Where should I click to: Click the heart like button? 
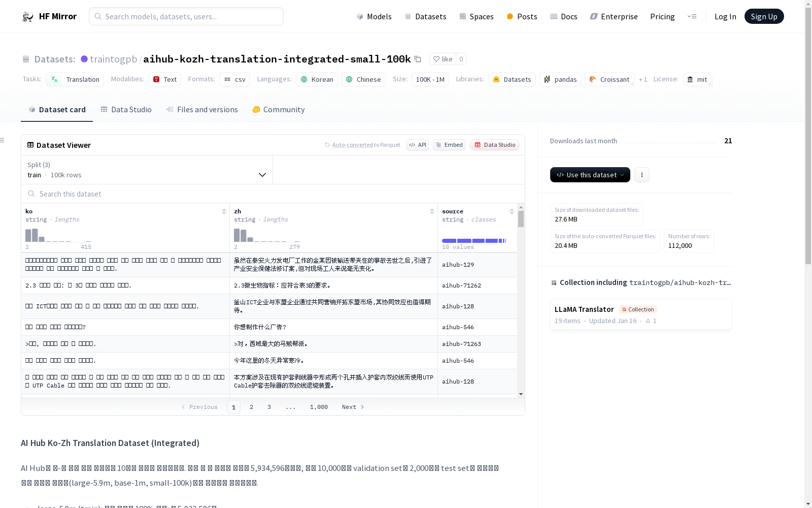coord(443,59)
